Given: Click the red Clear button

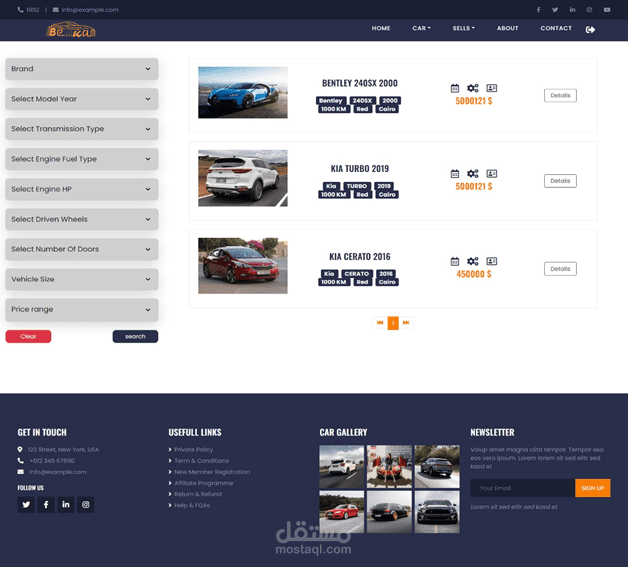Looking at the screenshot, I should (28, 336).
